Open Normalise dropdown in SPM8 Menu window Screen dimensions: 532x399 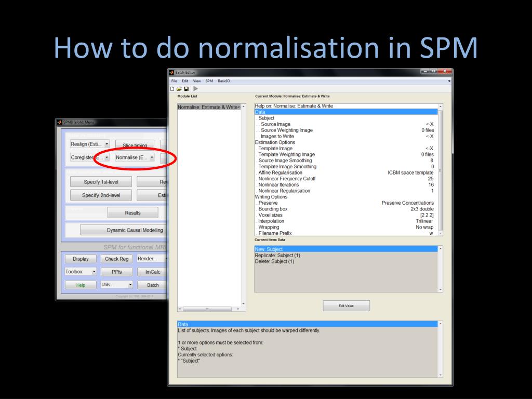click(x=135, y=157)
